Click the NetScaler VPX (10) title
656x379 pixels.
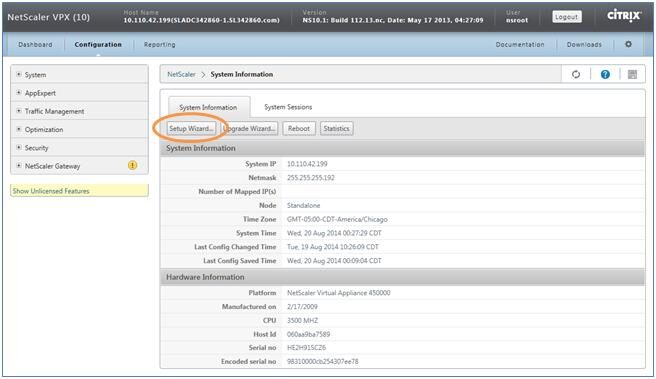pyautogui.click(x=49, y=17)
